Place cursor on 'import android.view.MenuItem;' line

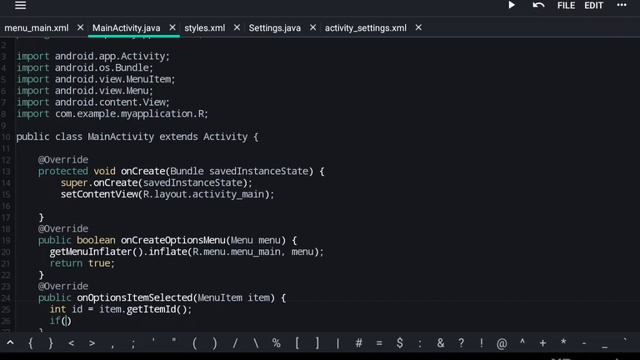click(x=96, y=79)
